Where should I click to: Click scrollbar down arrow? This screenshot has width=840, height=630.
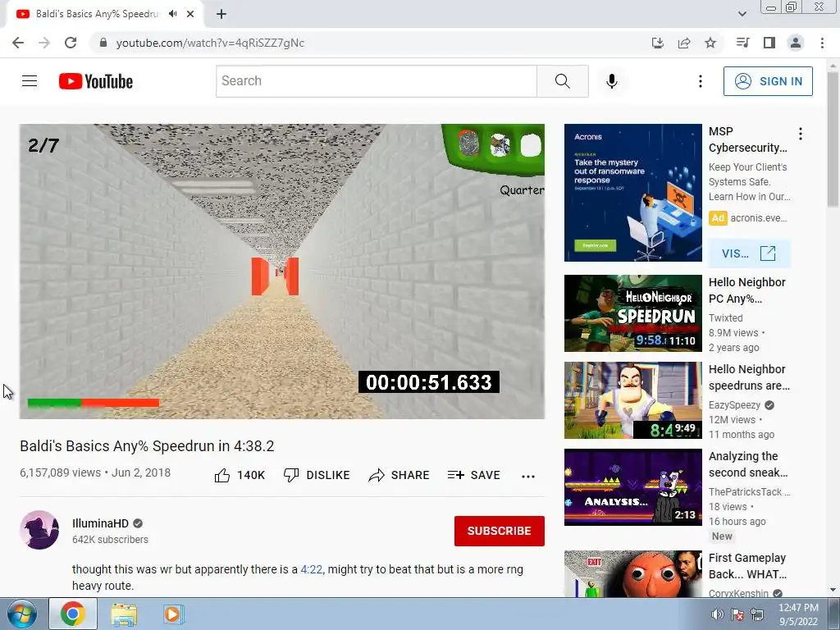click(833, 590)
